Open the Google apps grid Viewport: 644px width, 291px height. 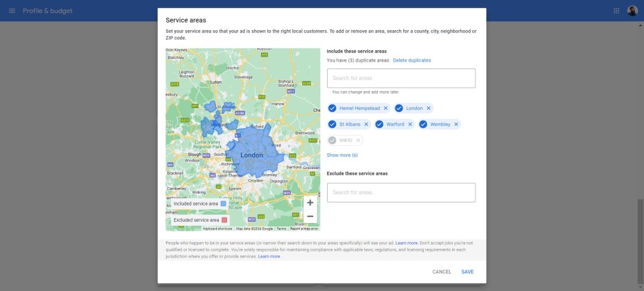pyautogui.click(x=616, y=11)
